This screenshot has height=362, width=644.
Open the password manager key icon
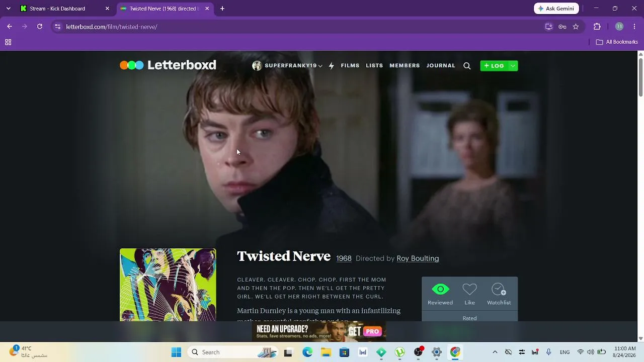[x=562, y=27]
